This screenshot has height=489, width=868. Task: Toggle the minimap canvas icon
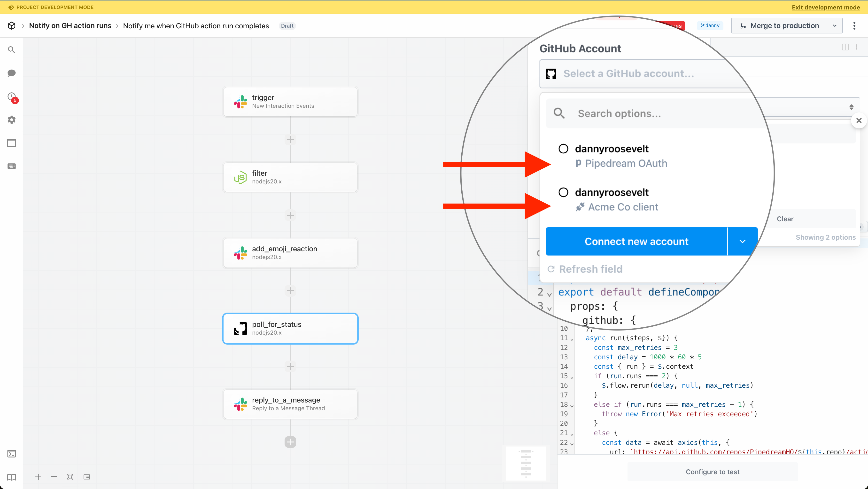point(87,477)
